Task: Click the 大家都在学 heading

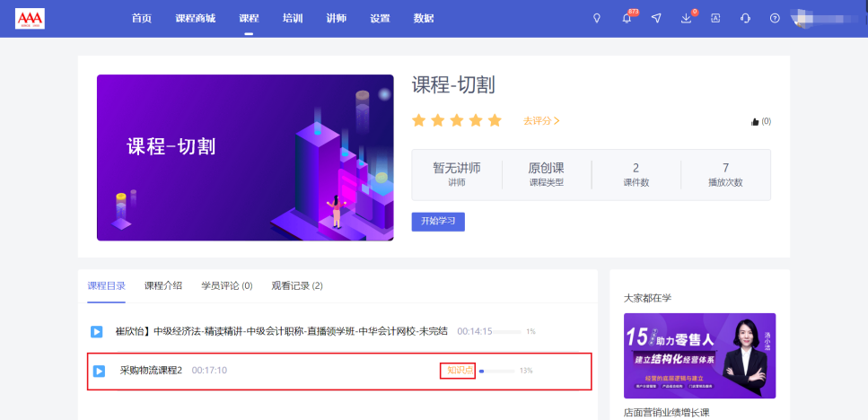Action: (647, 298)
